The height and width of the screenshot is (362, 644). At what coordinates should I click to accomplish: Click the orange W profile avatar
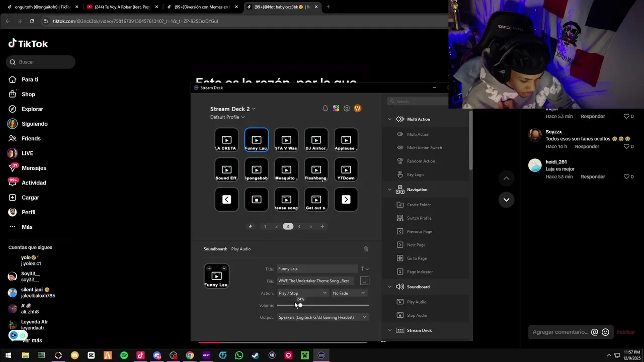[358, 109]
